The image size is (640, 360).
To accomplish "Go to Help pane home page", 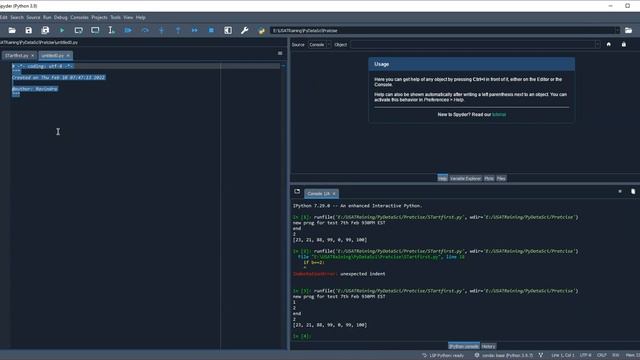I will 609,44.
